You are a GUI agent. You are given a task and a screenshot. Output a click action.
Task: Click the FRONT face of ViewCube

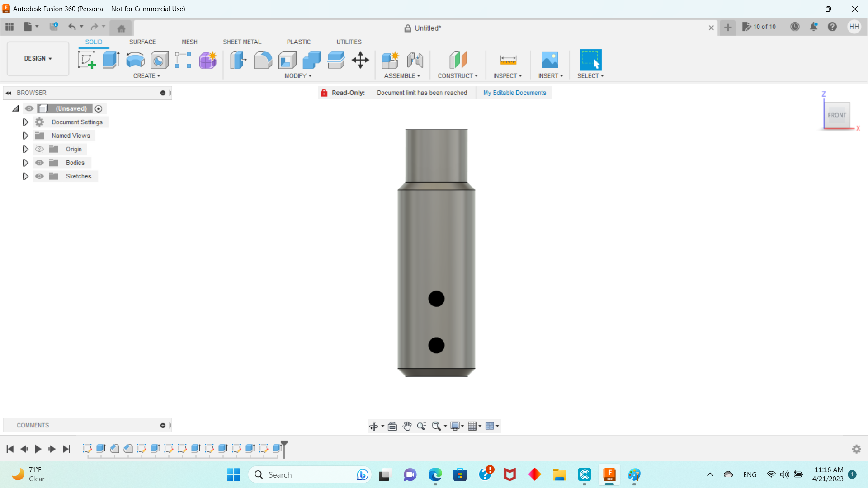click(x=837, y=115)
